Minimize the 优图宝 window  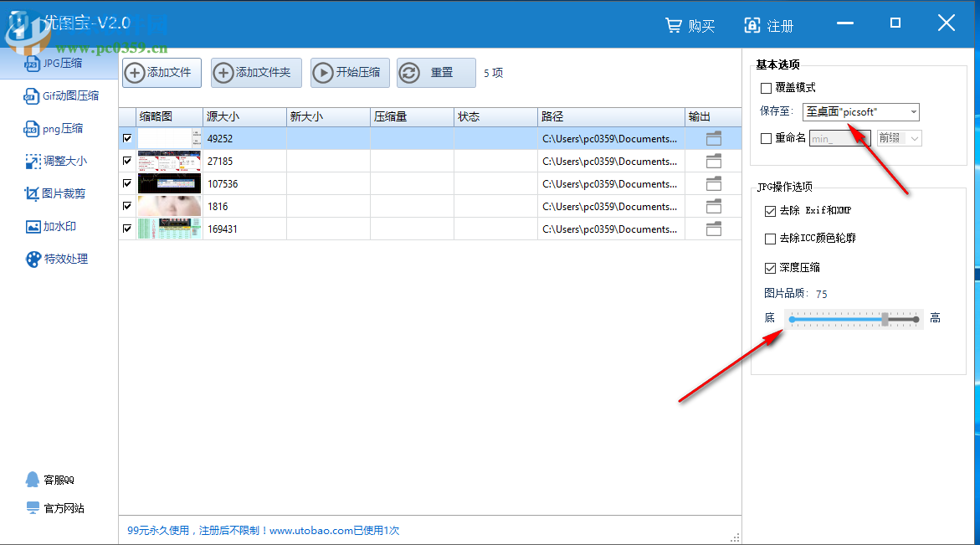point(845,23)
